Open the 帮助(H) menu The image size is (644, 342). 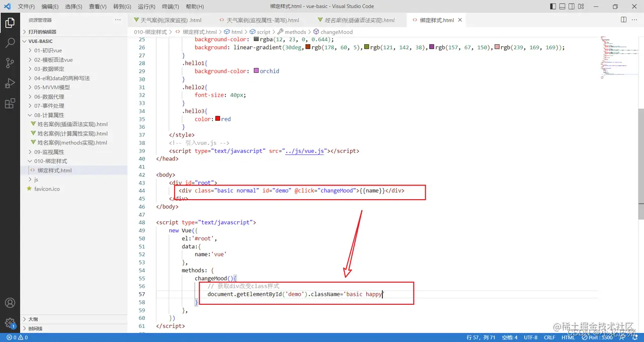[195, 7]
